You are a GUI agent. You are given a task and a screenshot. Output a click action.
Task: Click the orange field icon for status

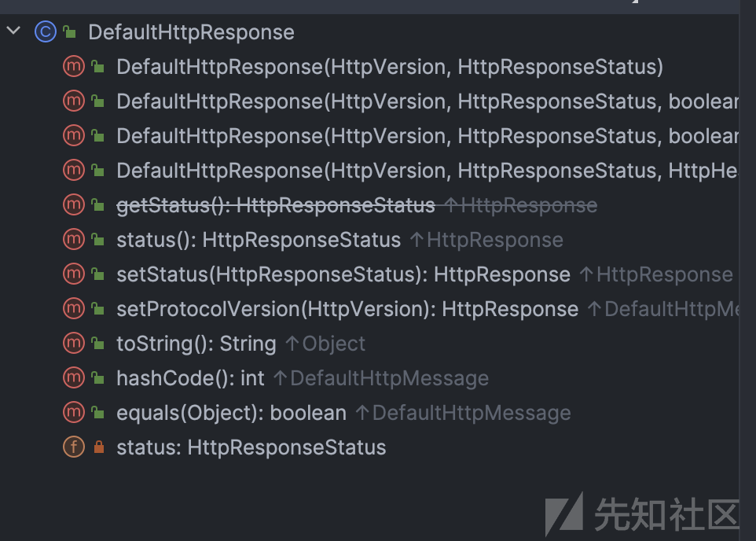point(74,447)
